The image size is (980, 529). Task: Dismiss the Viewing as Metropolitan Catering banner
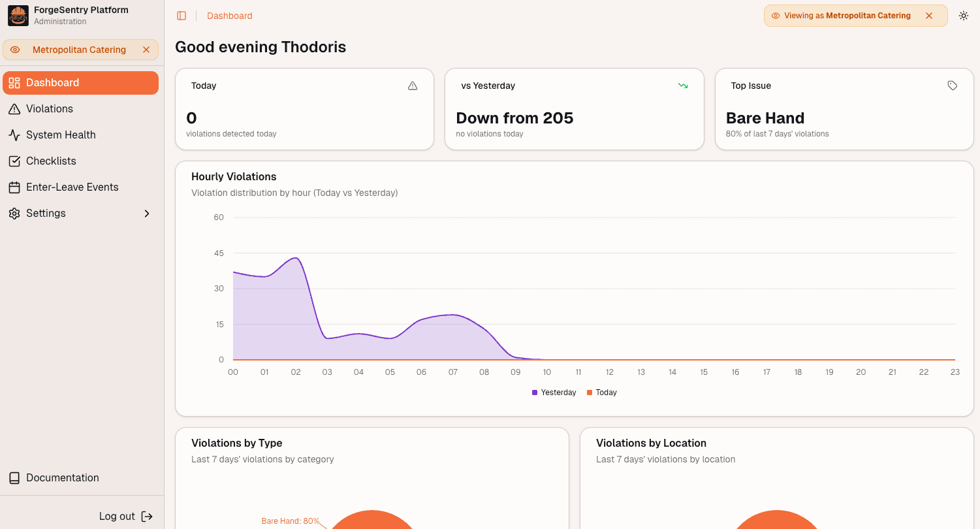pos(929,16)
